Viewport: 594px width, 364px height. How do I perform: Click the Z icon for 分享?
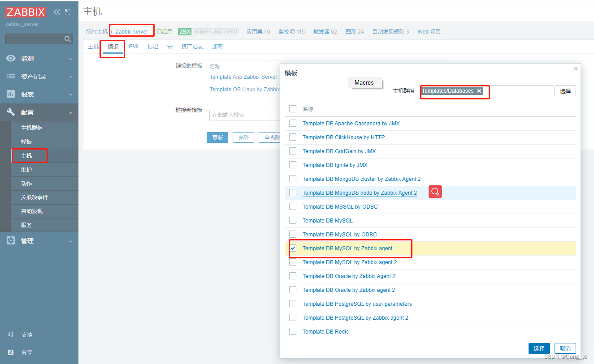pos(11,353)
